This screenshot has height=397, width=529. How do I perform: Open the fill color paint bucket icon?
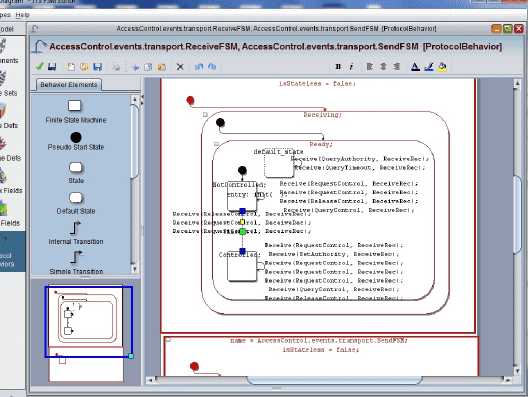(442, 67)
